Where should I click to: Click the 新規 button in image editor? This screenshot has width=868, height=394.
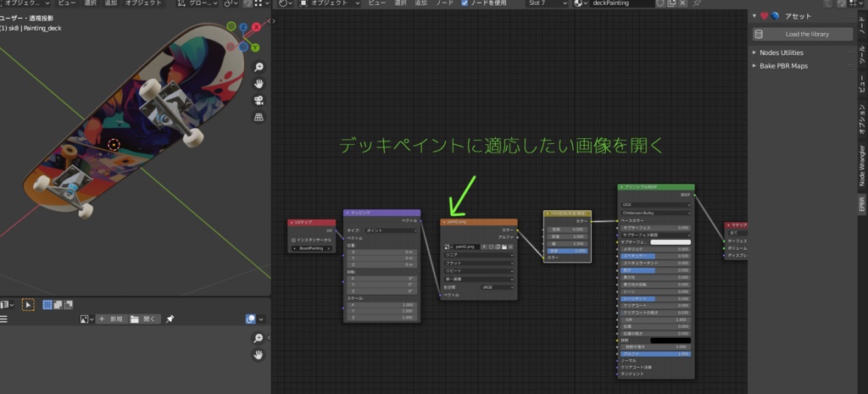111,319
